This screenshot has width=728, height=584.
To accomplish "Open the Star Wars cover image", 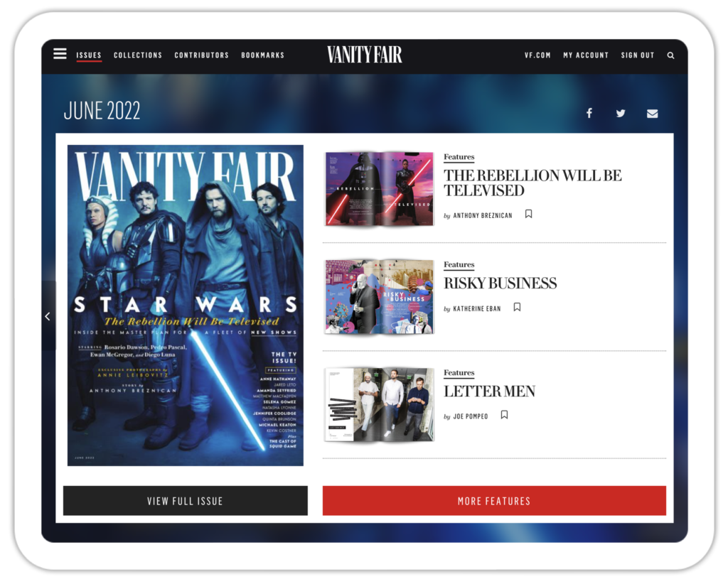I will [186, 305].
